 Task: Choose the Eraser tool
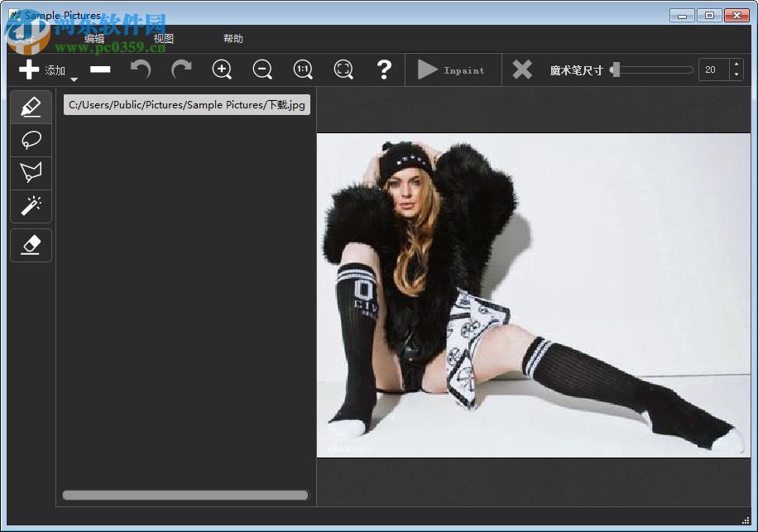point(31,245)
